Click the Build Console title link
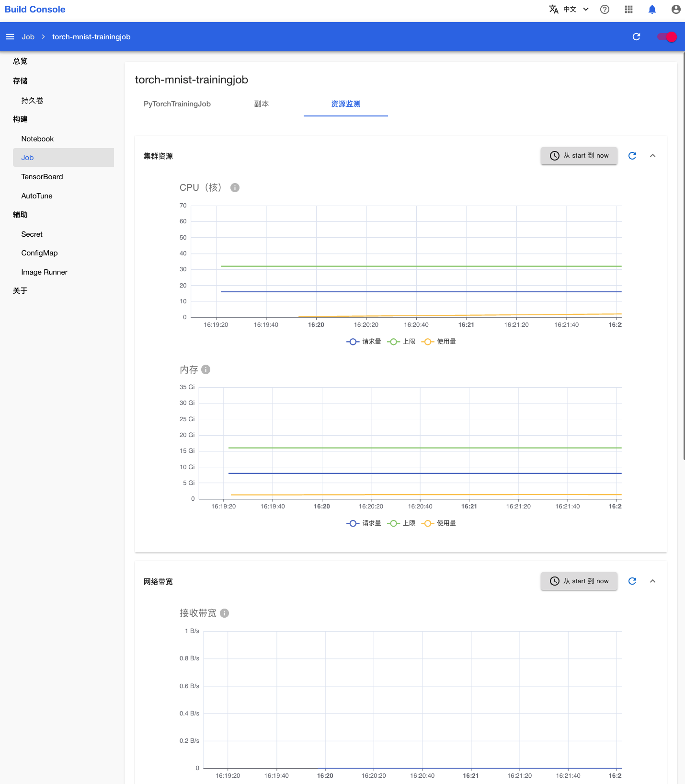 [x=35, y=9]
